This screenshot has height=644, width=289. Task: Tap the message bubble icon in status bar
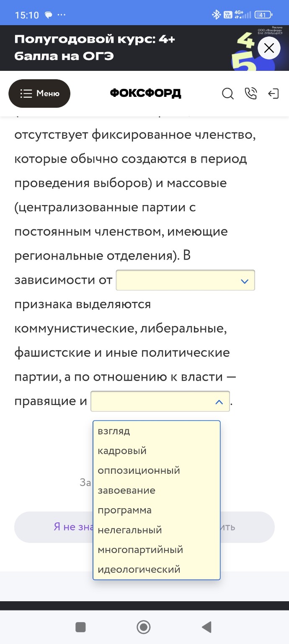tap(49, 13)
